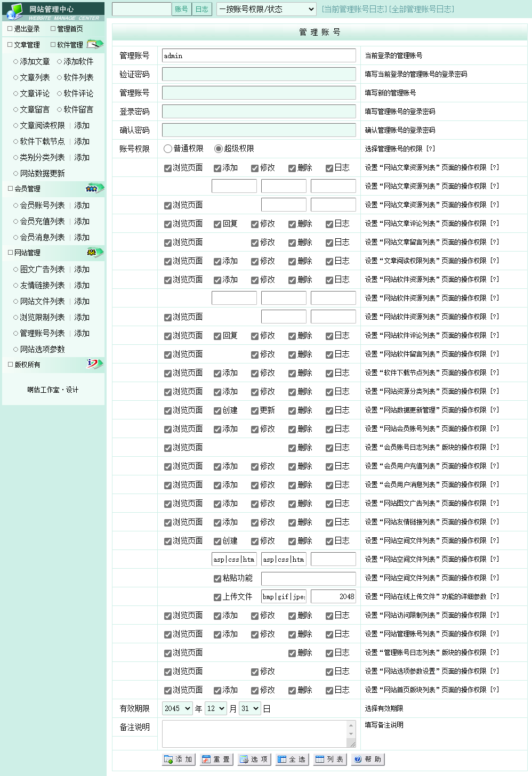Open 网站数据更新 in the sidebar
532x776 pixels.
click(42, 173)
